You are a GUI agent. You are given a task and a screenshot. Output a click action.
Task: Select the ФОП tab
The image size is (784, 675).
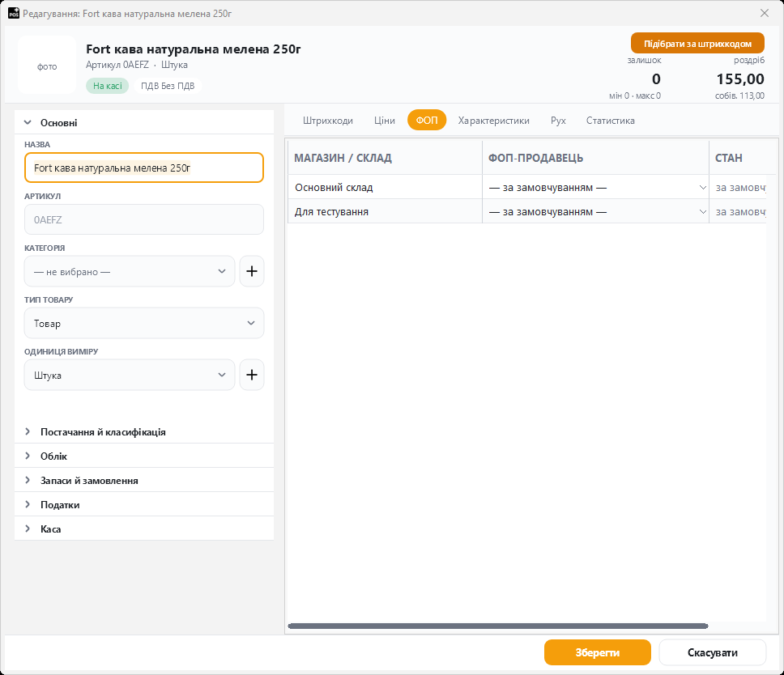click(x=427, y=121)
